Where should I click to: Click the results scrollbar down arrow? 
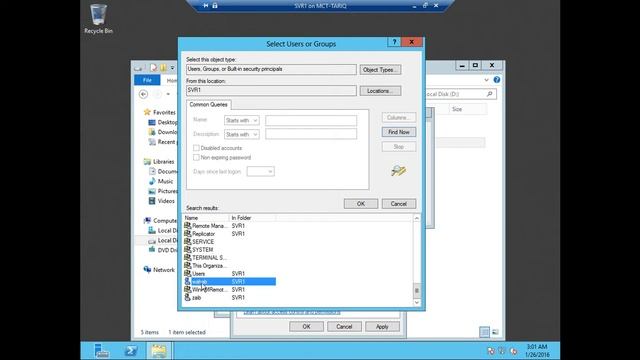(x=416, y=302)
